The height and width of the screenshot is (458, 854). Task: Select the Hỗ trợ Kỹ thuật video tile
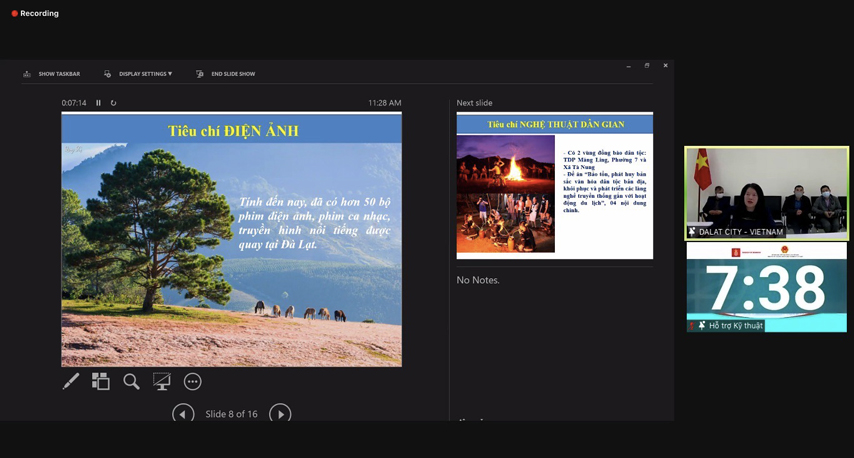pos(766,287)
